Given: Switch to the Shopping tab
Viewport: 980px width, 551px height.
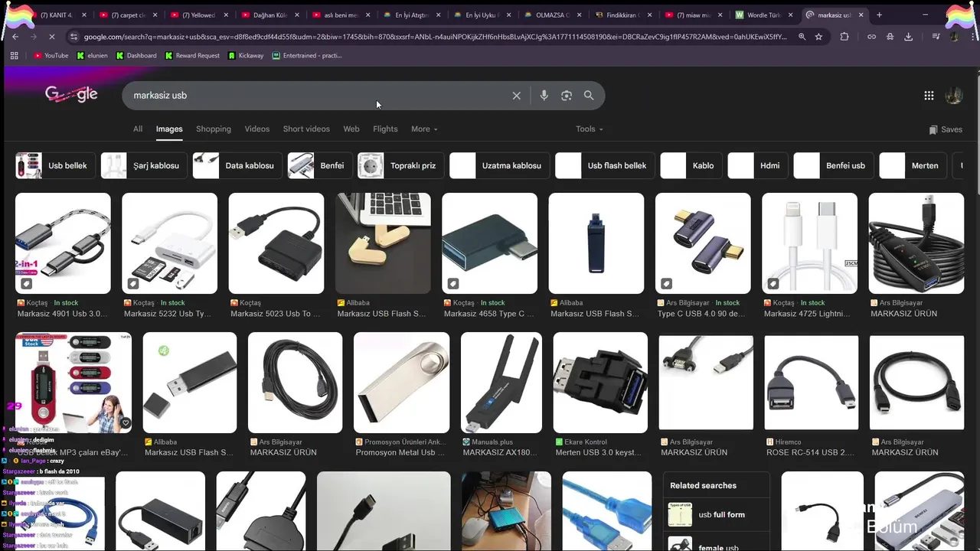Looking at the screenshot, I should [214, 129].
